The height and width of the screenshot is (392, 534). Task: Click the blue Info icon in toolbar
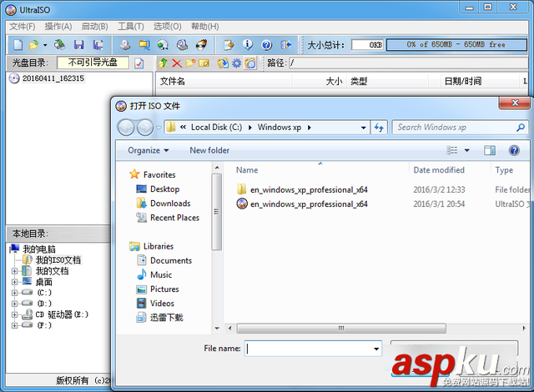pyautogui.click(x=248, y=44)
